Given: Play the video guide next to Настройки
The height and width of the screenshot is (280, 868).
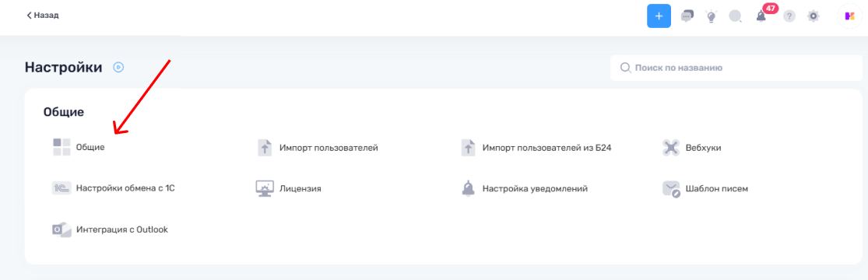Looking at the screenshot, I should tap(118, 68).
